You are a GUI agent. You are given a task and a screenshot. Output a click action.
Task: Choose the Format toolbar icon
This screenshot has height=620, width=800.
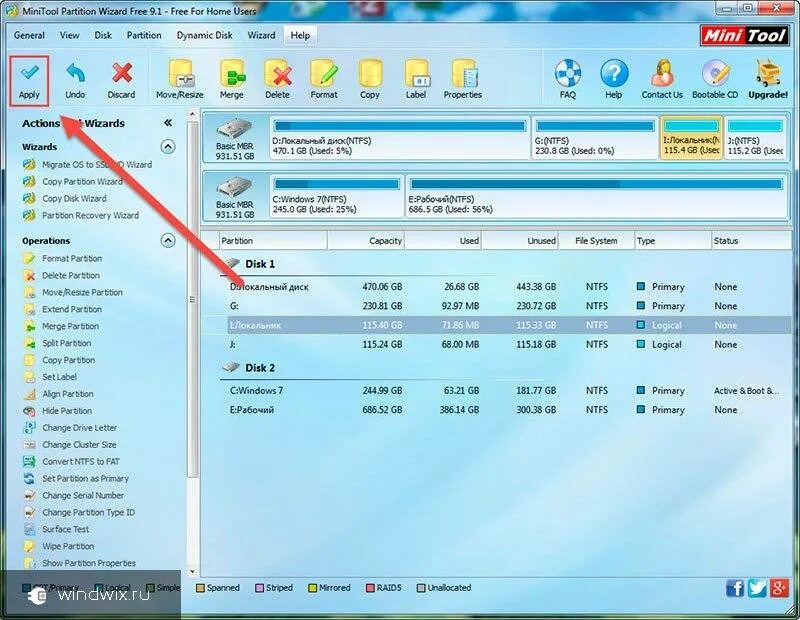(x=324, y=80)
